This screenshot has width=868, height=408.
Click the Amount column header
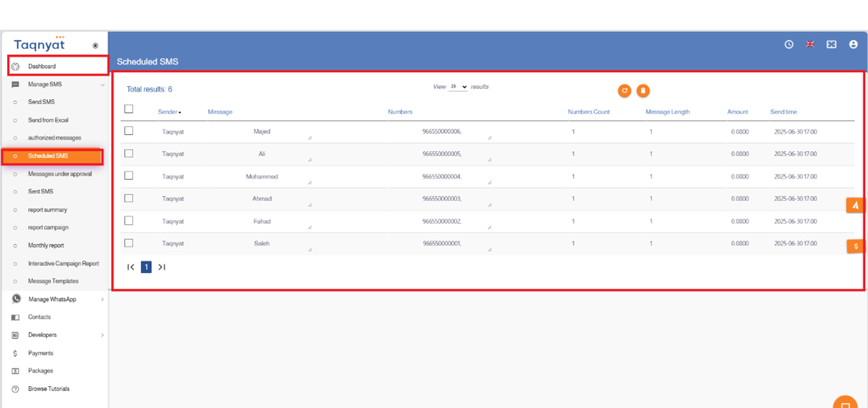click(x=738, y=112)
